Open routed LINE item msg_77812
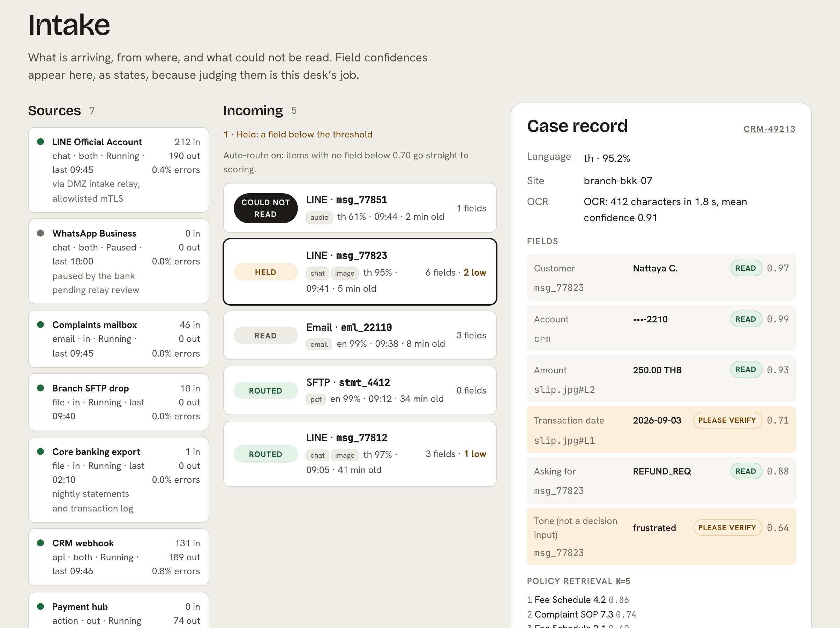The height and width of the screenshot is (628, 840). (360, 454)
